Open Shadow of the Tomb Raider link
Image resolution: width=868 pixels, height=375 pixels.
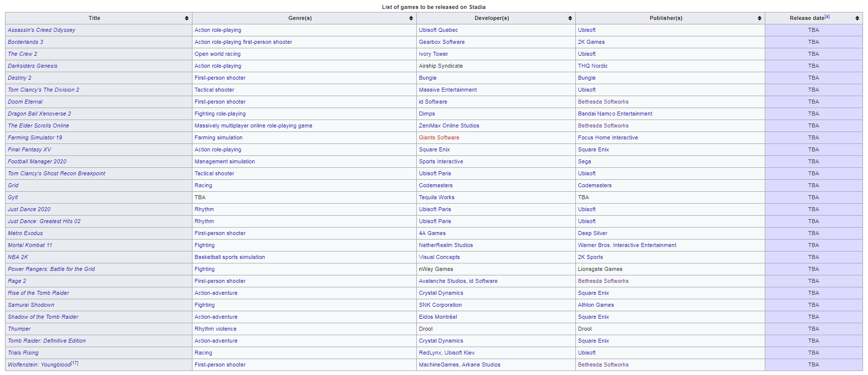[43, 317]
